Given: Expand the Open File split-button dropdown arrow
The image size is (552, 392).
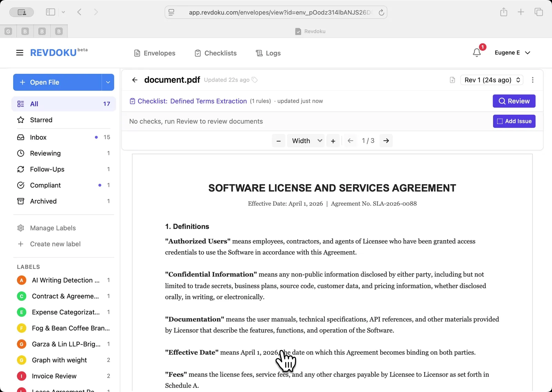Looking at the screenshot, I should coord(108,82).
